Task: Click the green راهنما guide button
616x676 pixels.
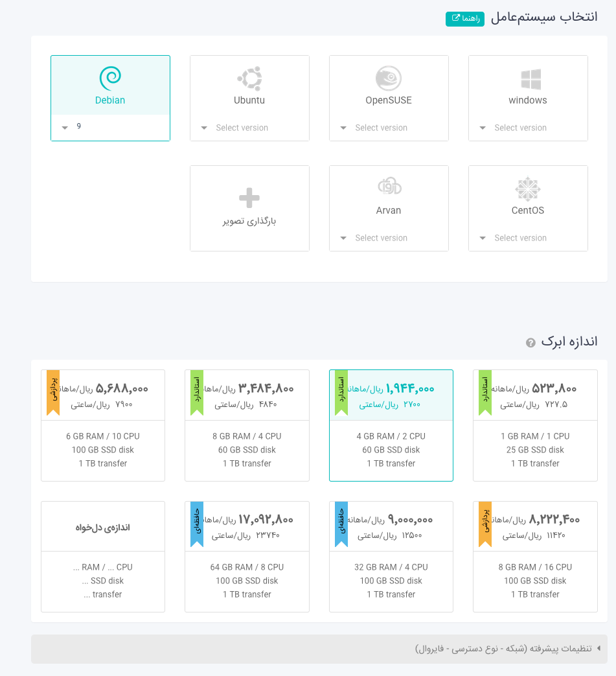Action: click(x=465, y=19)
